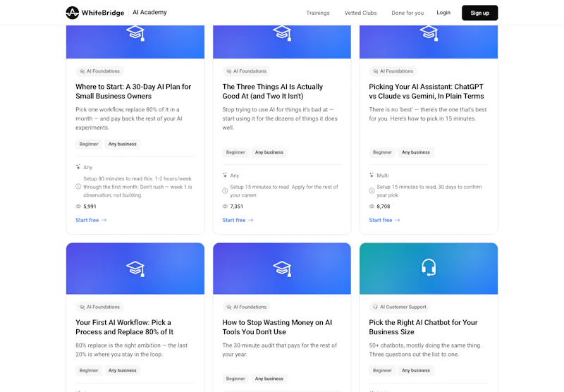Click the clock icon on the 30-Day AI Plan card
Viewport: 564px width, 392px height.
pos(78,187)
